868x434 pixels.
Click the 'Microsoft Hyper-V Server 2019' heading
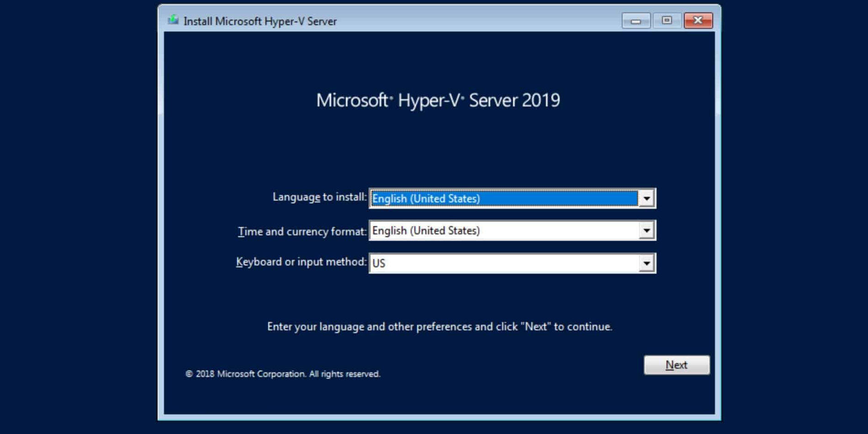pos(438,100)
